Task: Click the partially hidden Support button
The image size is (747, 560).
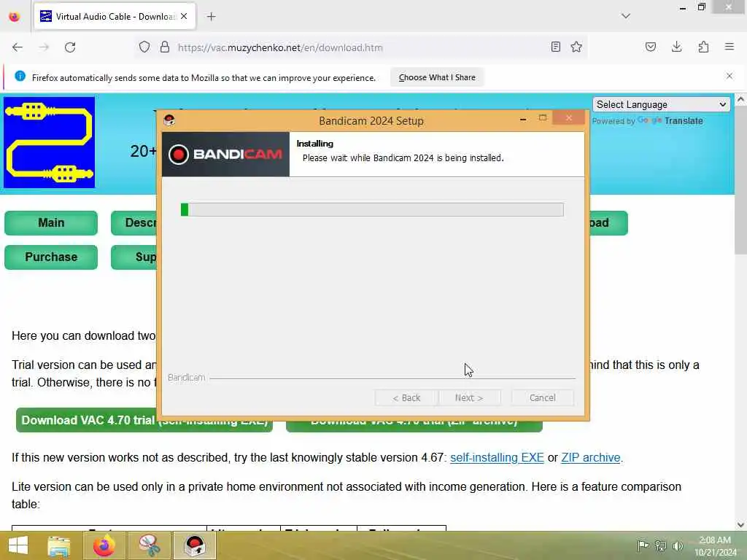Action: [134, 257]
